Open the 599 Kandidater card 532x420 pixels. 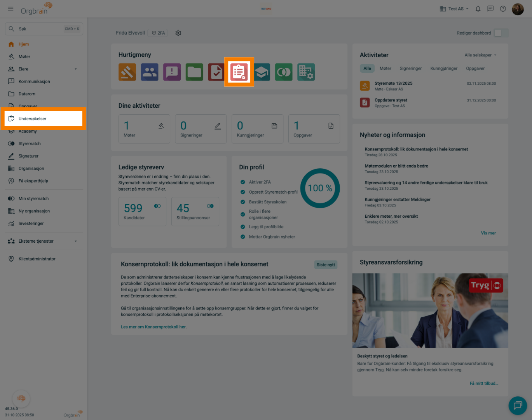coord(142,212)
